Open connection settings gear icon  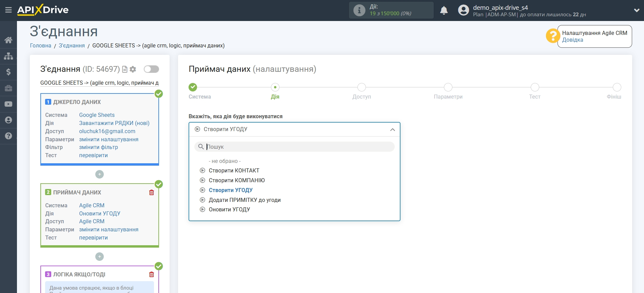[x=133, y=69]
